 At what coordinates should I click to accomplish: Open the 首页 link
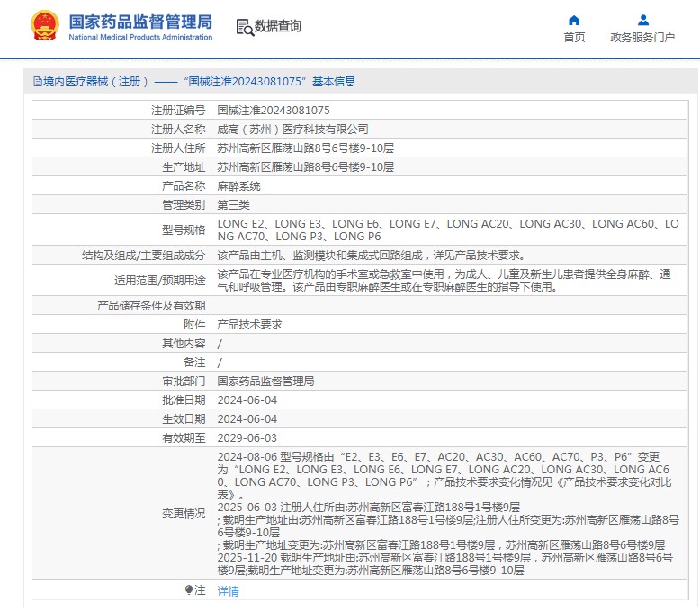[574, 38]
